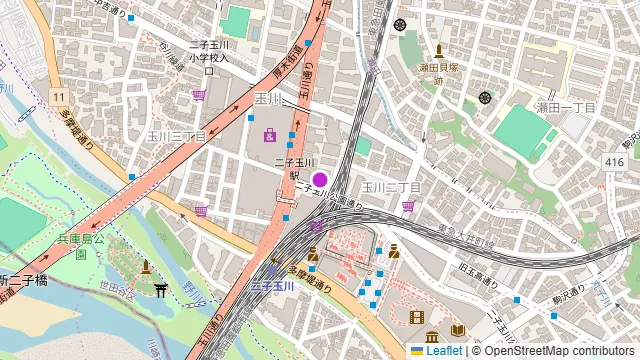Screen dimensions: 640x360
Task: Click the route 11 road shield
Action: 59,97
